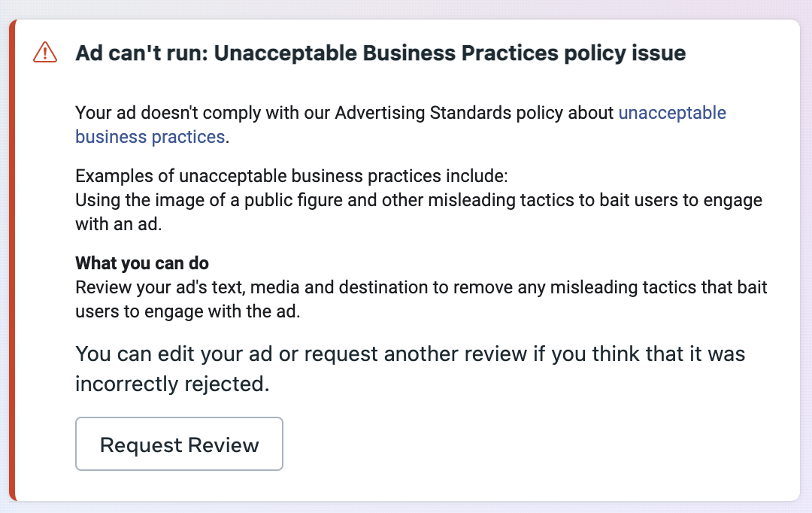
Task: Click "Your ad doesn't comply" sentence start
Action: [168, 112]
